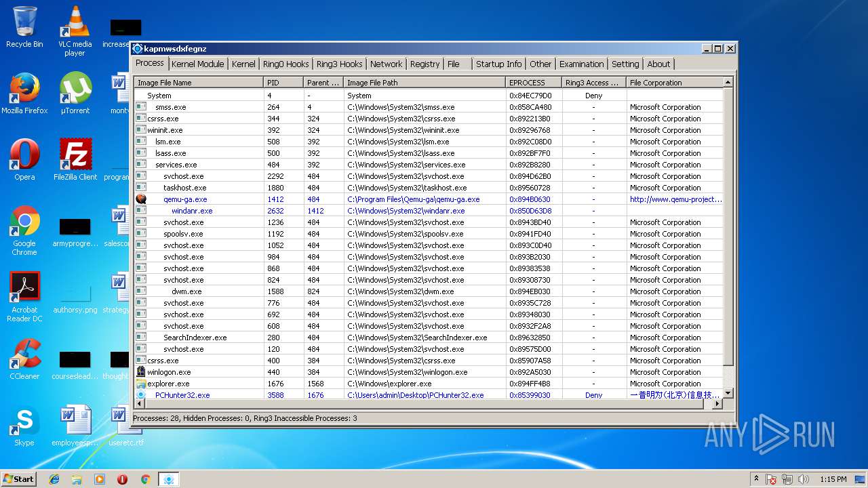Click the PCHunter taskbar button
The height and width of the screenshot is (488, 868).
(x=169, y=479)
